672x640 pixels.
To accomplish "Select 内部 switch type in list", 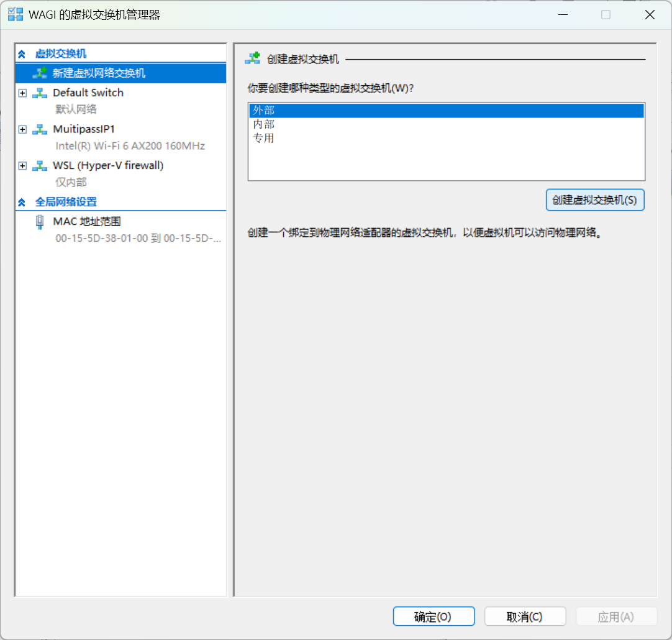I will coord(263,124).
